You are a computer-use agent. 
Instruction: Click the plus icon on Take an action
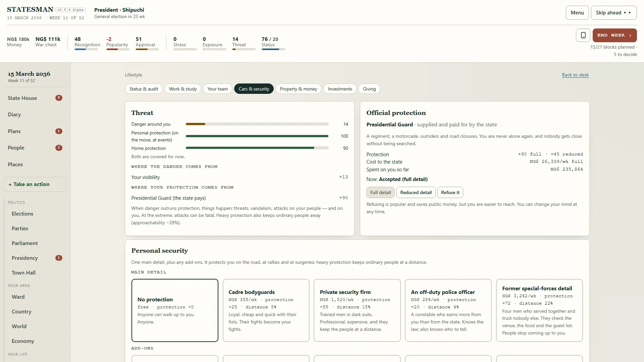(10, 184)
